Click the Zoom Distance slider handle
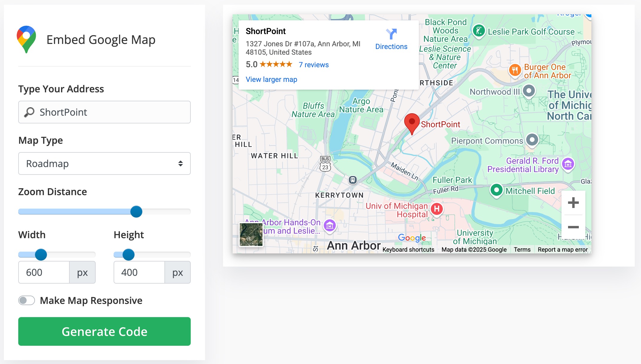This screenshot has height=364, width=641. [x=136, y=212]
